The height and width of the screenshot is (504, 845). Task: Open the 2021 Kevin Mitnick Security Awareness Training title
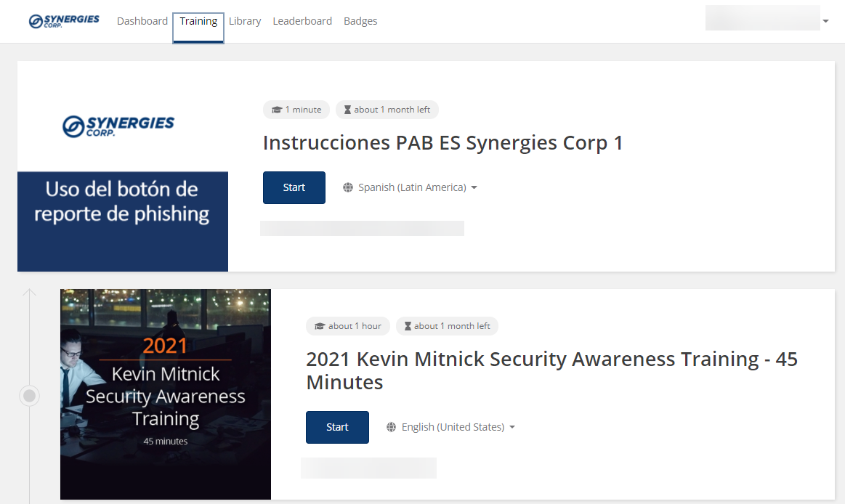point(552,370)
